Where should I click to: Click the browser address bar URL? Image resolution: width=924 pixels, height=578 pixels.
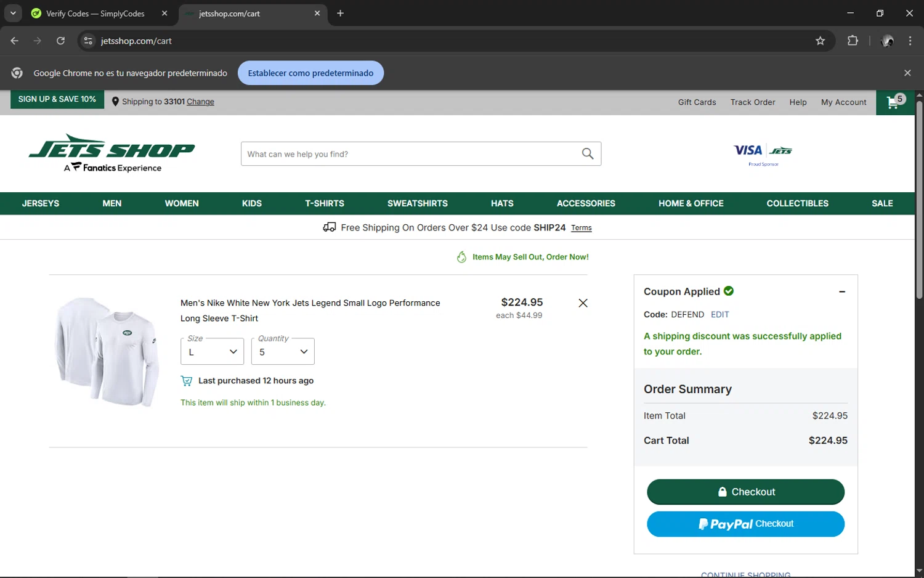pyautogui.click(x=136, y=41)
